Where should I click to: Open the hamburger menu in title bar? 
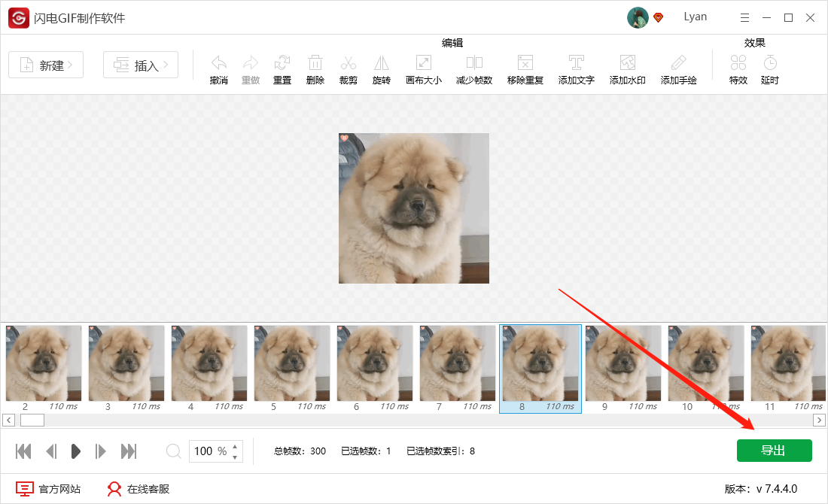pyautogui.click(x=744, y=17)
